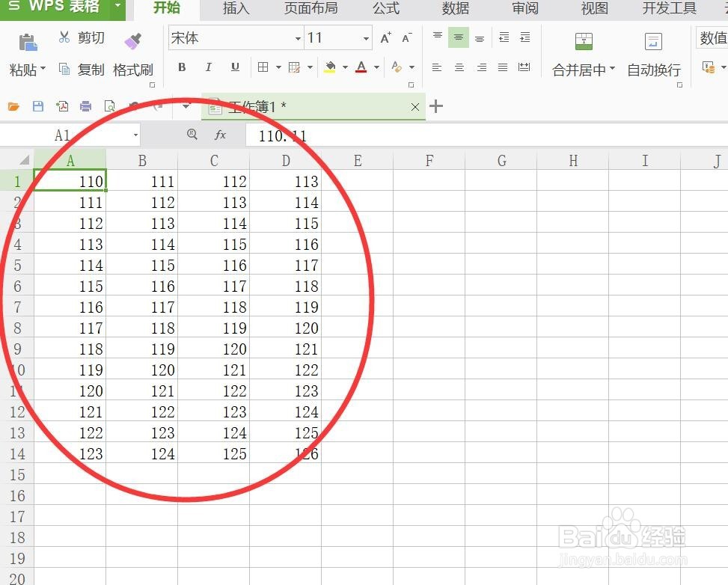Open Print Preview icon
This screenshot has height=585, width=728.
click(x=109, y=106)
